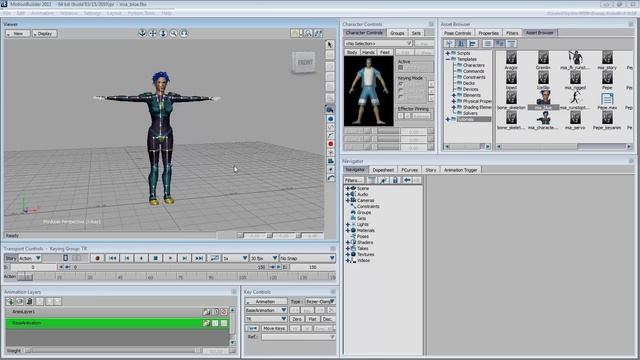Viewport: 640px width, 360px height.
Task: Expand the Cameras node in Navigator
Action: point(348,200)
